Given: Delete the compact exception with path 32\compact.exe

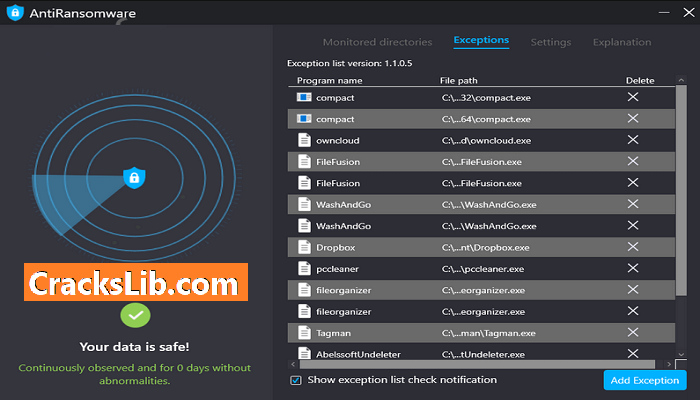Looking at the screenshot, I should click(x=633, y=97).
